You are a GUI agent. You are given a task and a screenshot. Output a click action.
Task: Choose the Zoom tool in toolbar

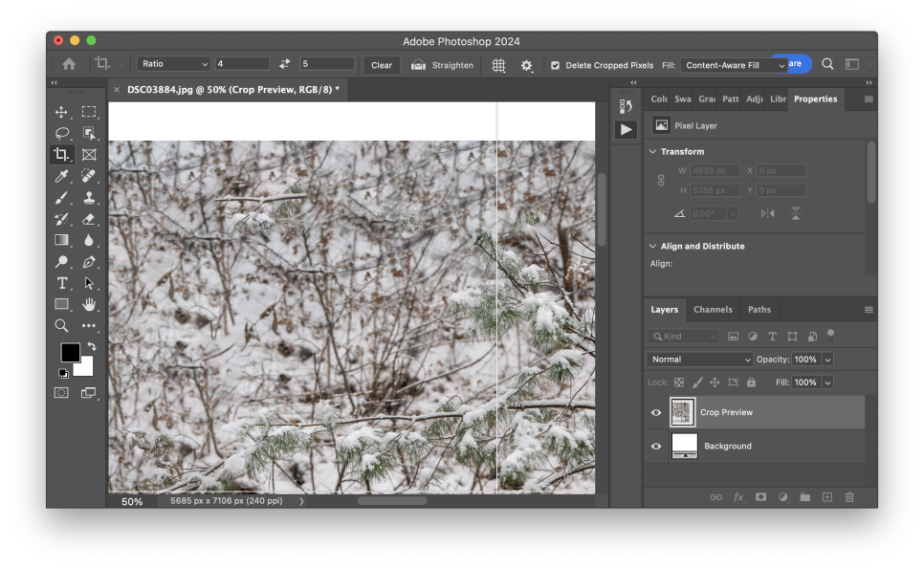pyautogui.click(x=61, y=325)
